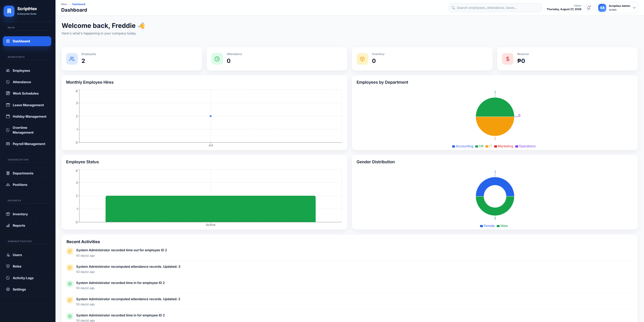Toggle the Female legend entry
This screenshot has width=644, height=322.
487,226
